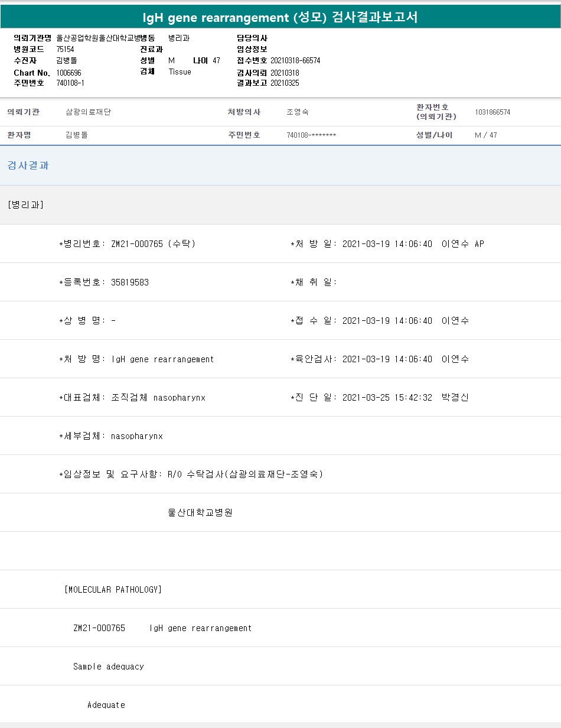Click the 검사결과보고서 report title banner
This screenshot has width=561, height=728.
pos(280,17)
